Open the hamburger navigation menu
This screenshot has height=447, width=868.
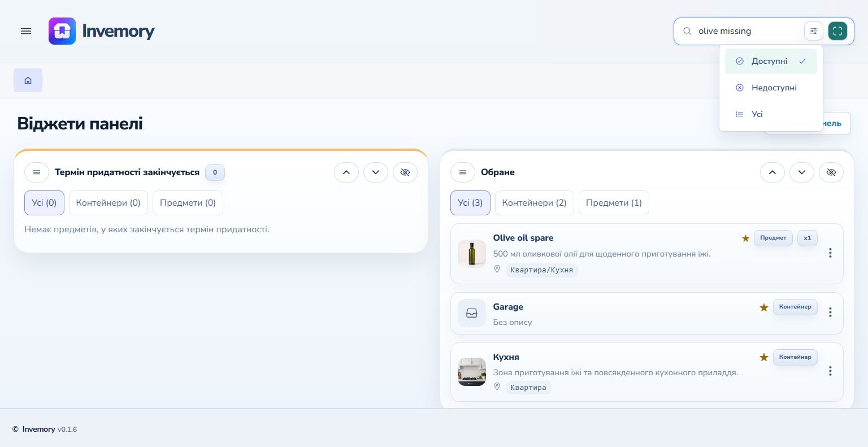pyautogui.click(x=26, y=31)
